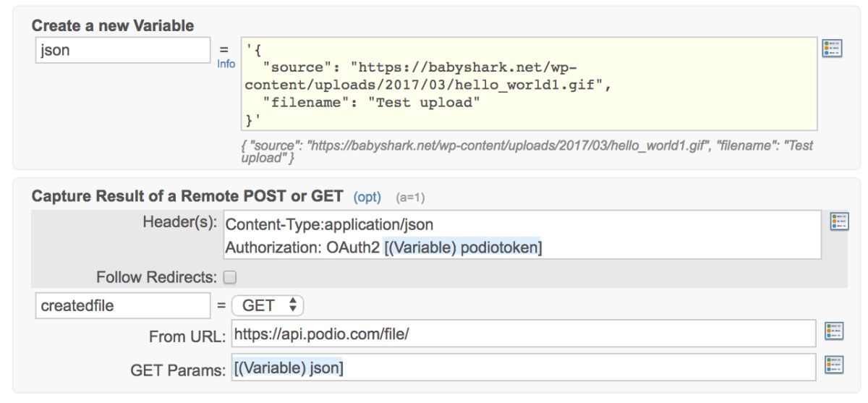Image resolution: width=868 pixels, height=403 pixels.
Task: Click the createdfile variable name field
Action: tap(123, 305)
